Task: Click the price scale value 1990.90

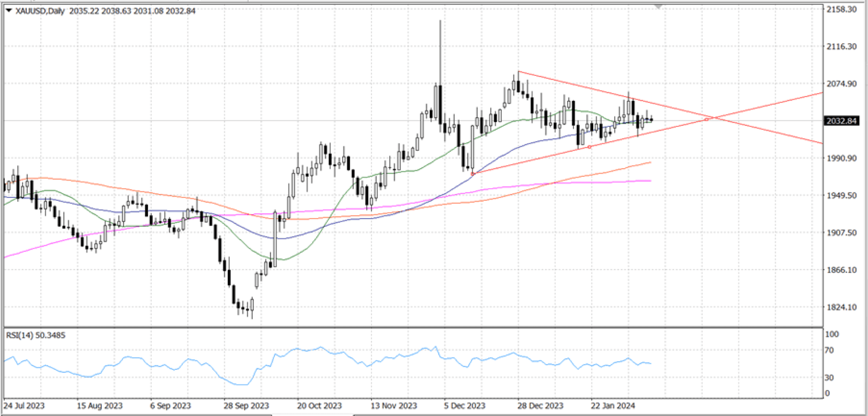Action: [841, 158]
